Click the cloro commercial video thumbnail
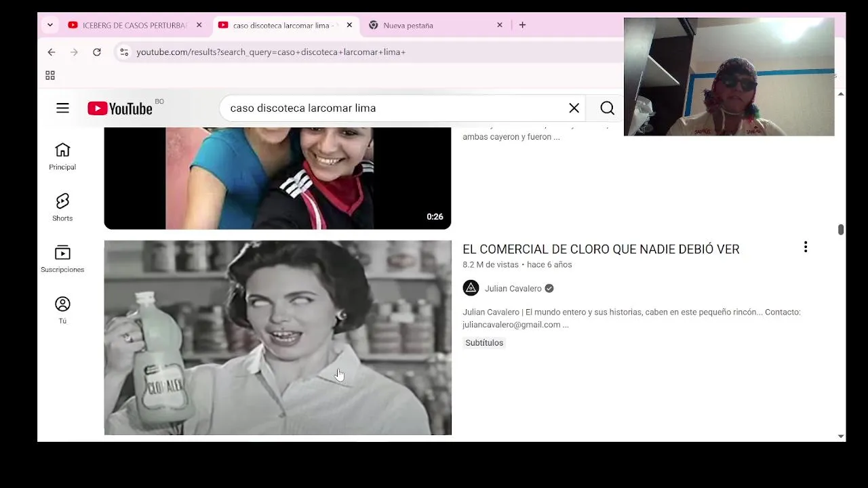The height and width of the screenshot is (488, 868). tap(277, 338)
